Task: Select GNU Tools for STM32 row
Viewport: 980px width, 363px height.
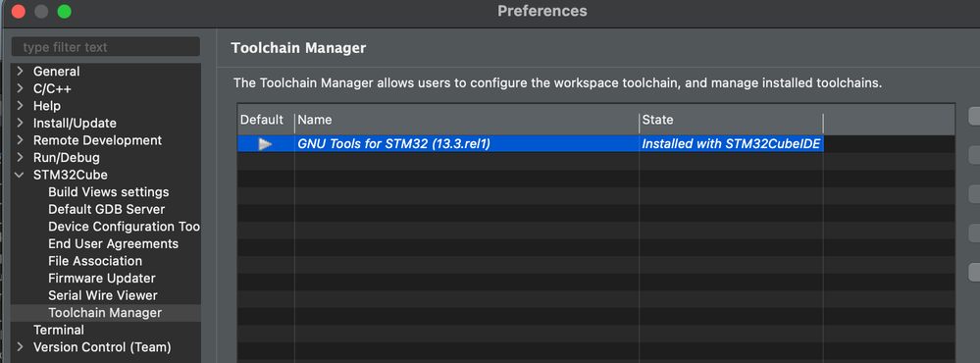Action: point(595,144)
